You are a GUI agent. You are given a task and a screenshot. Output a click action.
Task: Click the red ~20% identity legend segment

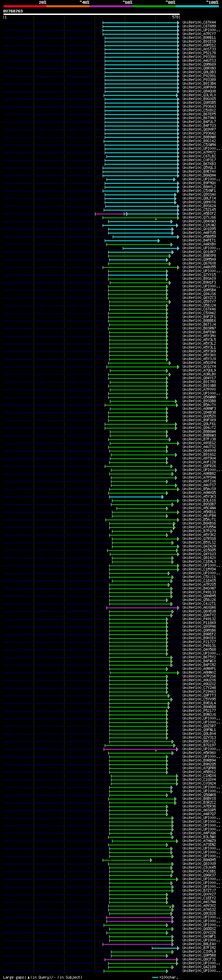point(25,6)
